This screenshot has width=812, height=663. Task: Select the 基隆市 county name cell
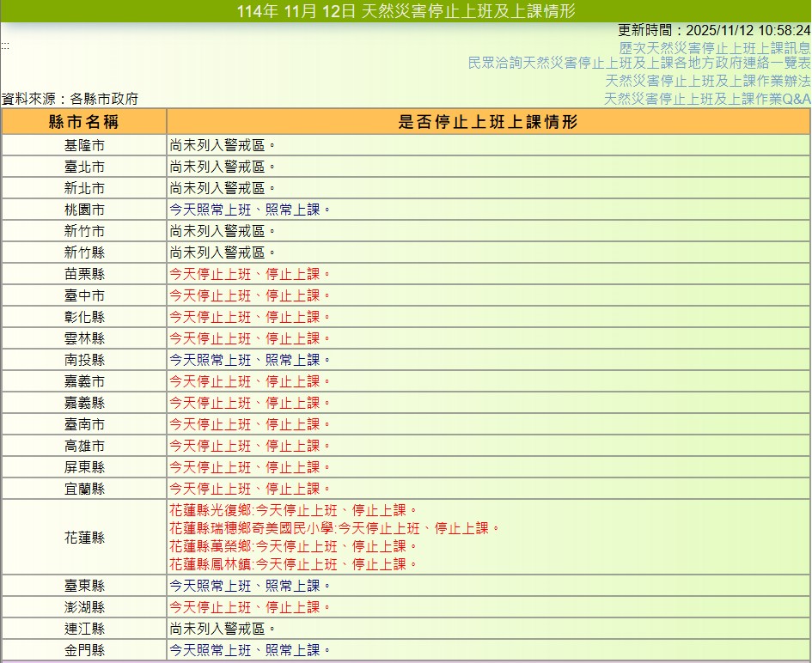(84, 145)
